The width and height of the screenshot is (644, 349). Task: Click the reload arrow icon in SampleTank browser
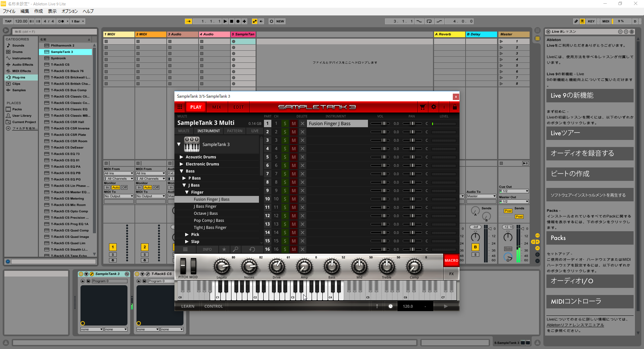[252, 249]
